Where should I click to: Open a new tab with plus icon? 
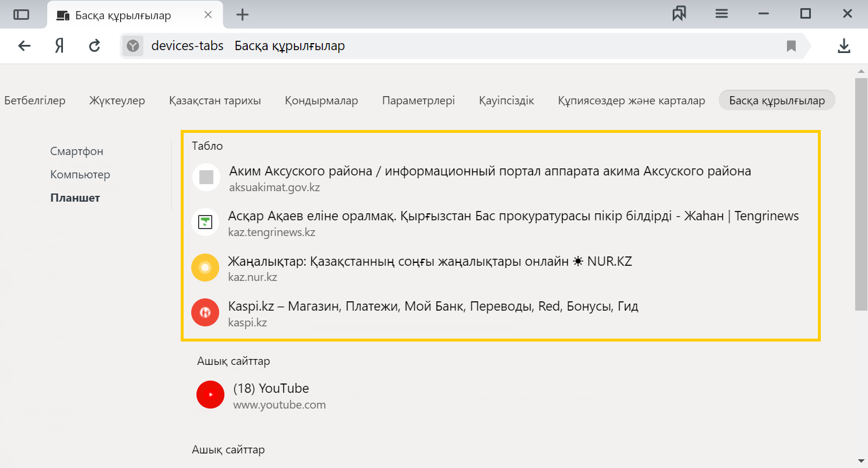(x=243, y=15)
